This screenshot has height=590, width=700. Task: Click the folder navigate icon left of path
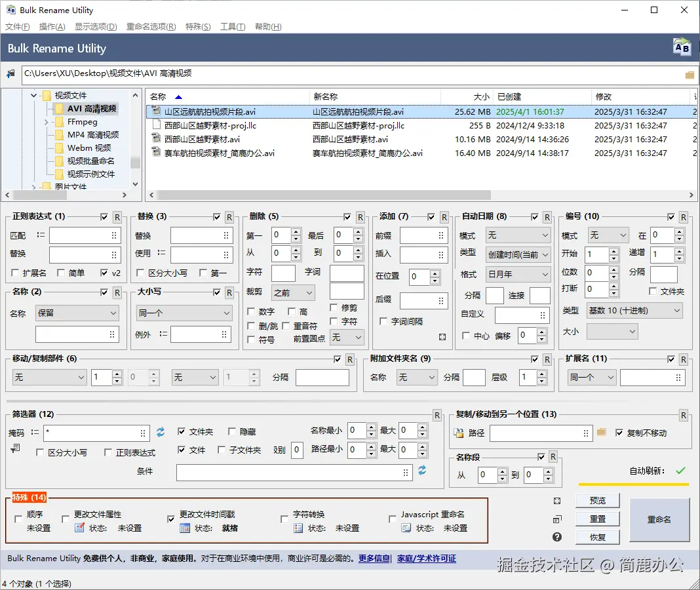[10, 74]
